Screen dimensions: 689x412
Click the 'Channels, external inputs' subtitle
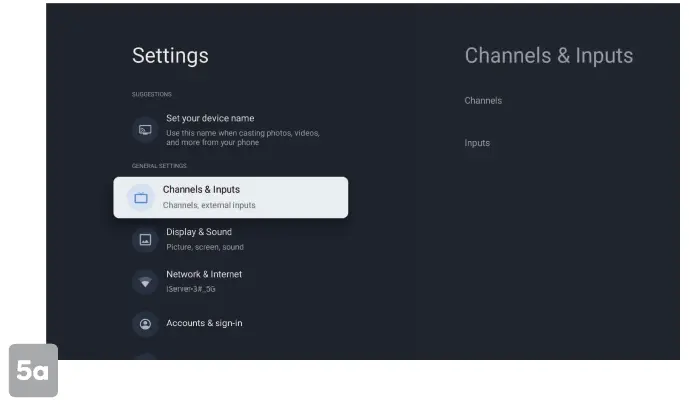pos(209,205)
